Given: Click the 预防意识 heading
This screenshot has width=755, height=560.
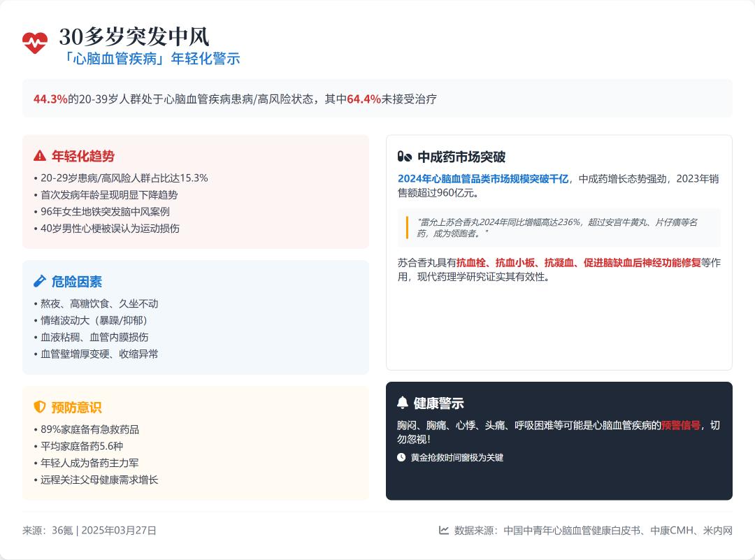Looking at the screenshot, I should point(77,408).
